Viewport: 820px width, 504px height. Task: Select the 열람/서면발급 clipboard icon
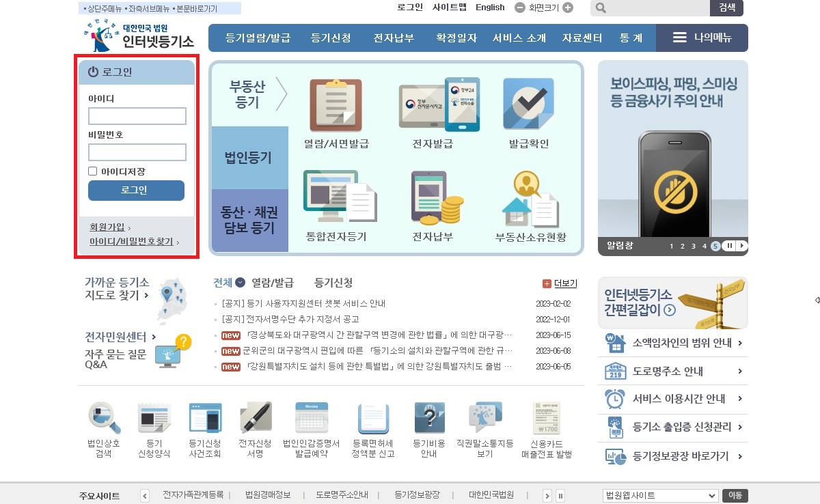[335, 106]
